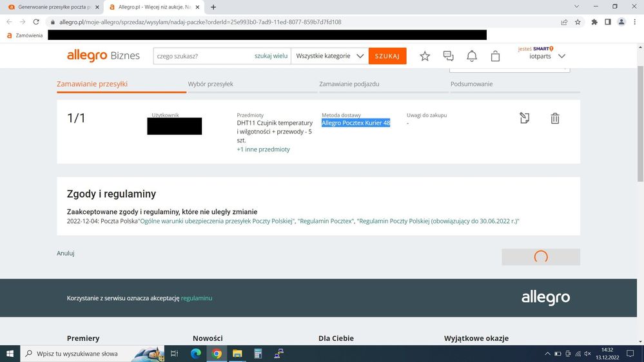644x362 pixels.
Task: Close the Allegro.pl tab
Action: point(197,7)
